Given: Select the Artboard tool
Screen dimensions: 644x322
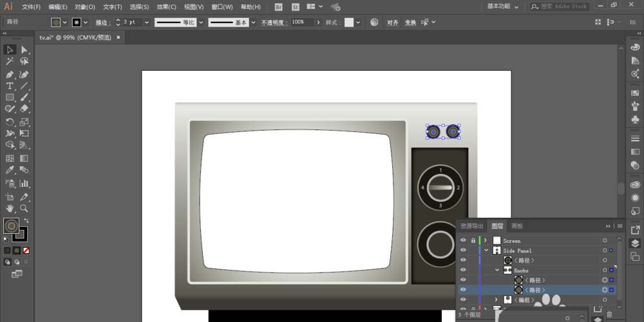Looking at the screenshot, I should coord(10,196).
